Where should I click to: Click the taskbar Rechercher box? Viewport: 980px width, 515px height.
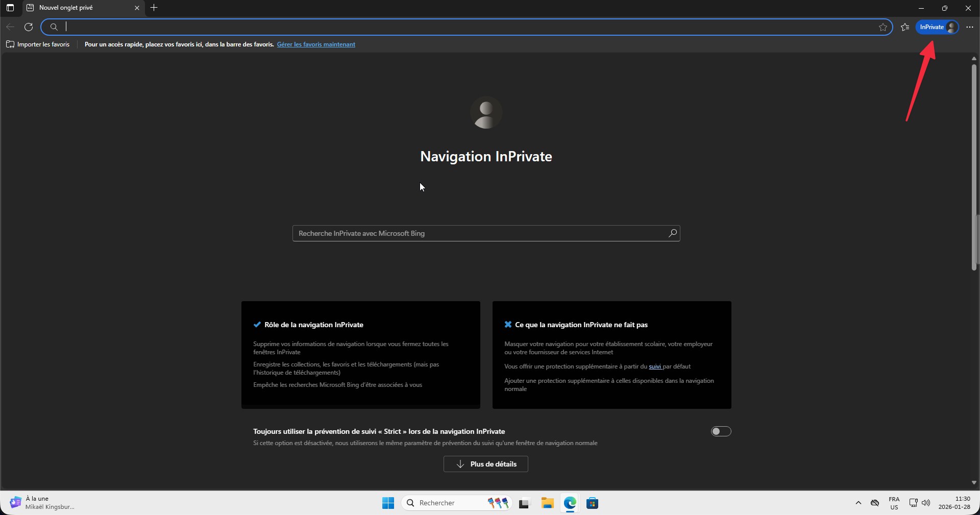[457, 503]
